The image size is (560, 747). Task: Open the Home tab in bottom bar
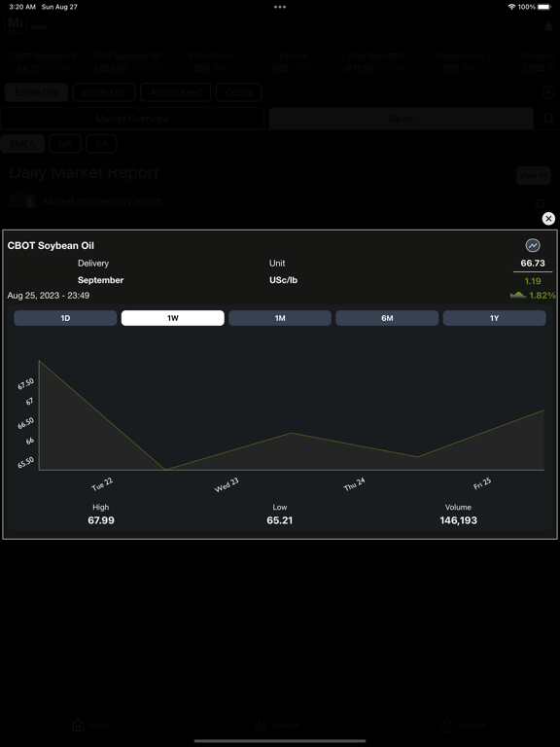click(90, 725)
